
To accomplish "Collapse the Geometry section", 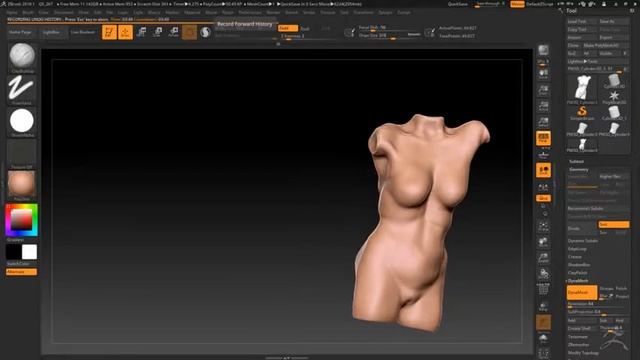I will click(x=579, y=169).
